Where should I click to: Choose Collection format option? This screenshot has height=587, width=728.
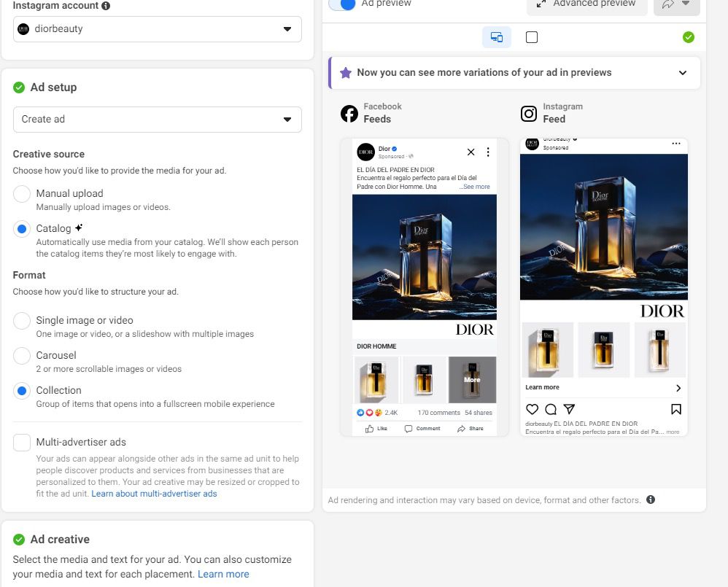22,391
